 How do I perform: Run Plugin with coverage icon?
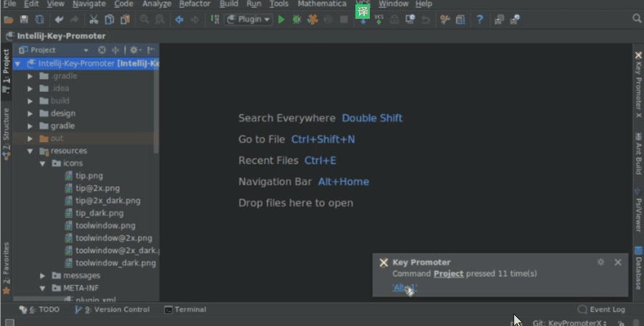point(313,20)
